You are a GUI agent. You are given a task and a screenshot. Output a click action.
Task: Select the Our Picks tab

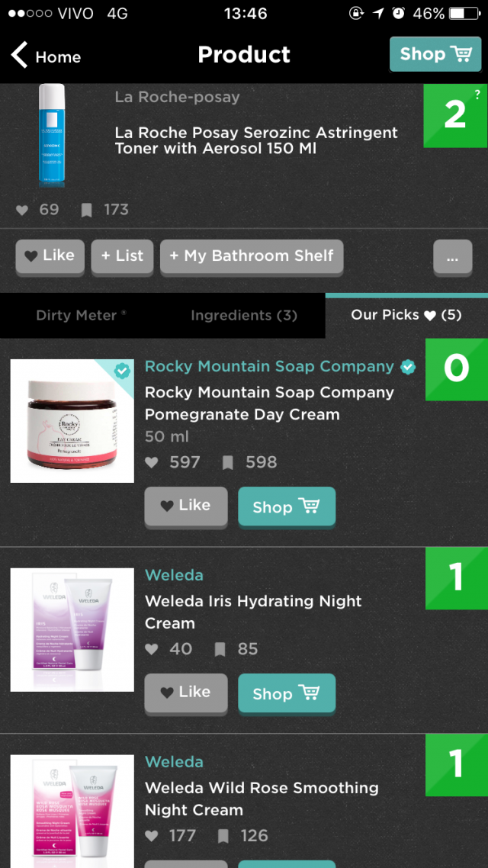(406, 315)
